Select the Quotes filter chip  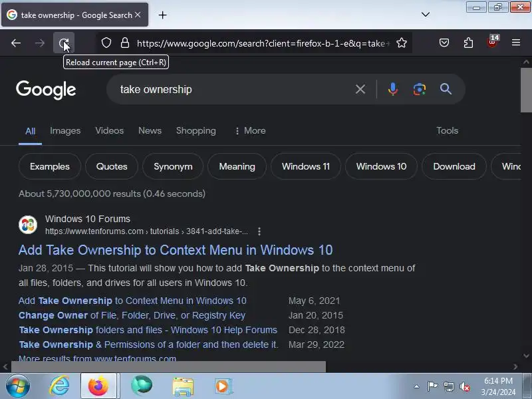click(x=112, y=166)
